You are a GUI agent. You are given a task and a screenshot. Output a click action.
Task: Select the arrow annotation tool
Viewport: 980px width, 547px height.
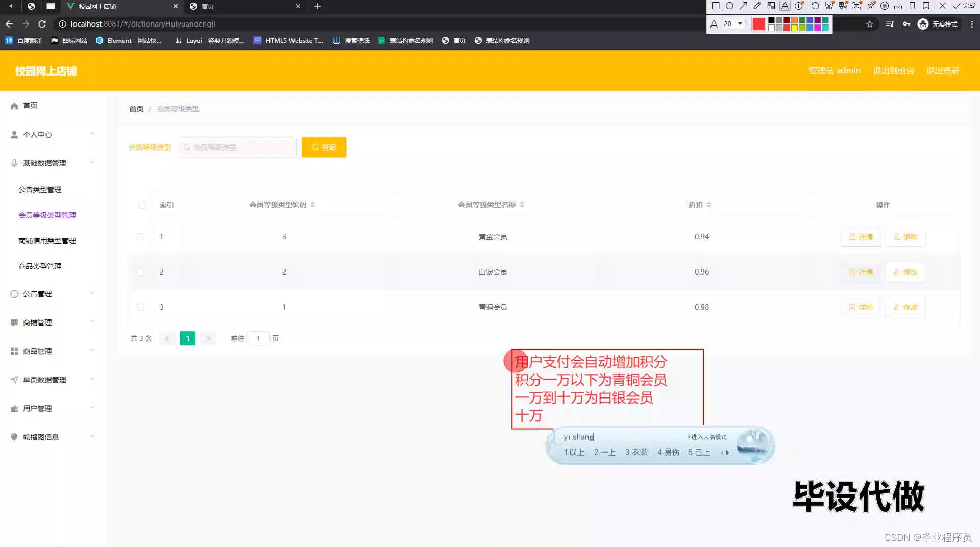(743, 6)
